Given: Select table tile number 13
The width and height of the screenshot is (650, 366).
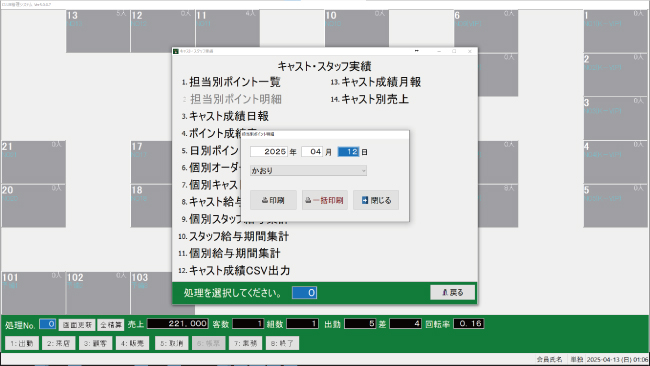Looking at the screenshot, I should click(x=98, y=32).
